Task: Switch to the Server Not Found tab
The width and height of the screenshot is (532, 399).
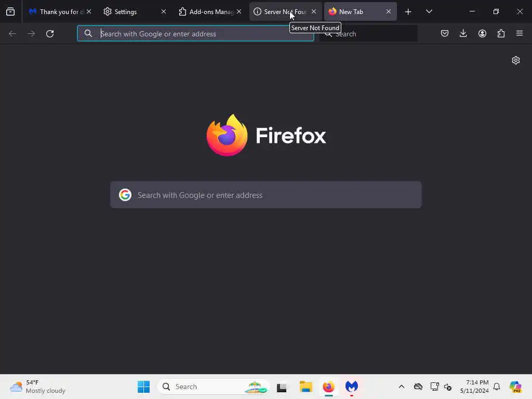Action: [x=285, y=12]
